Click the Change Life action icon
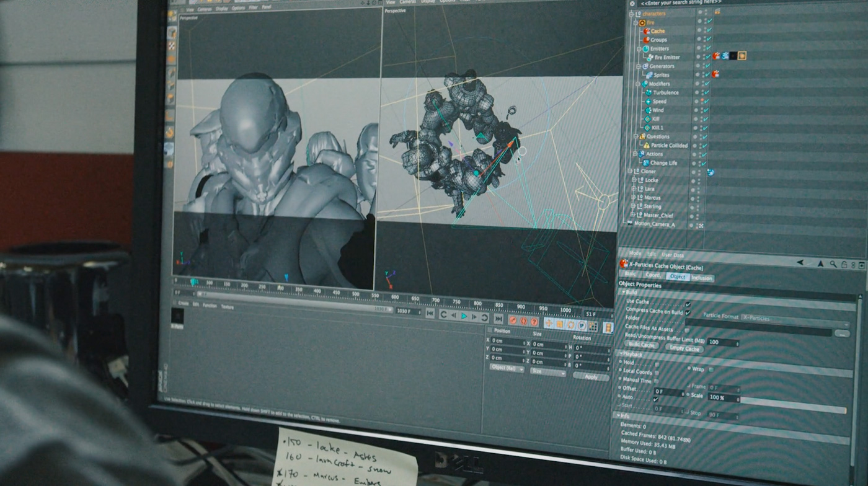868x486 pixels. tap(646, 163)
